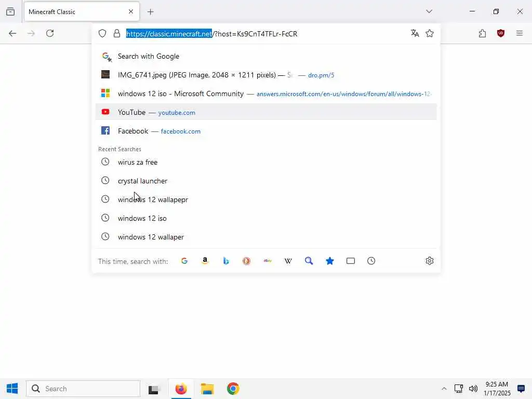
Task: Open the tracking protection shield icon
Action: 102,33
